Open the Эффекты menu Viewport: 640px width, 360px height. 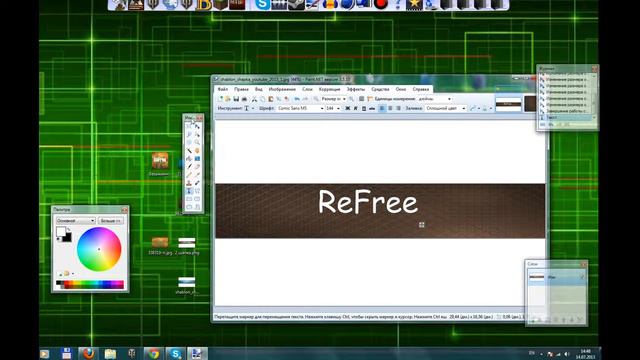coord(356,89)
